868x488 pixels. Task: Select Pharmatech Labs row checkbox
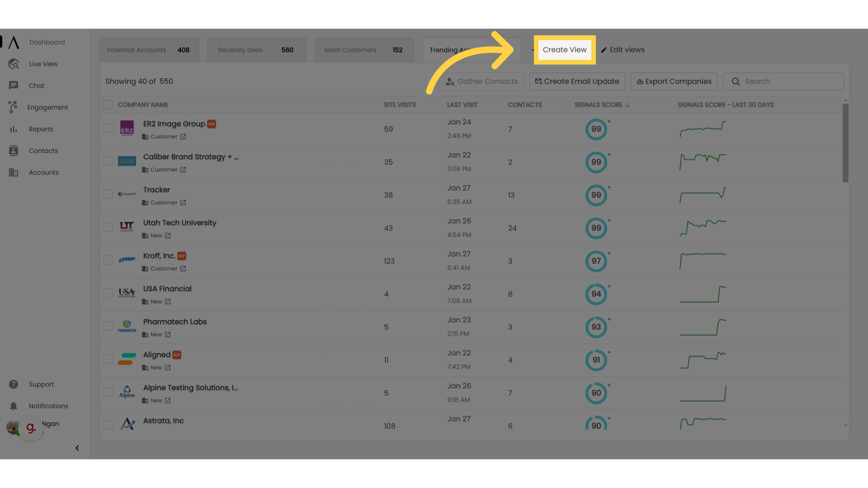point(108,326)
